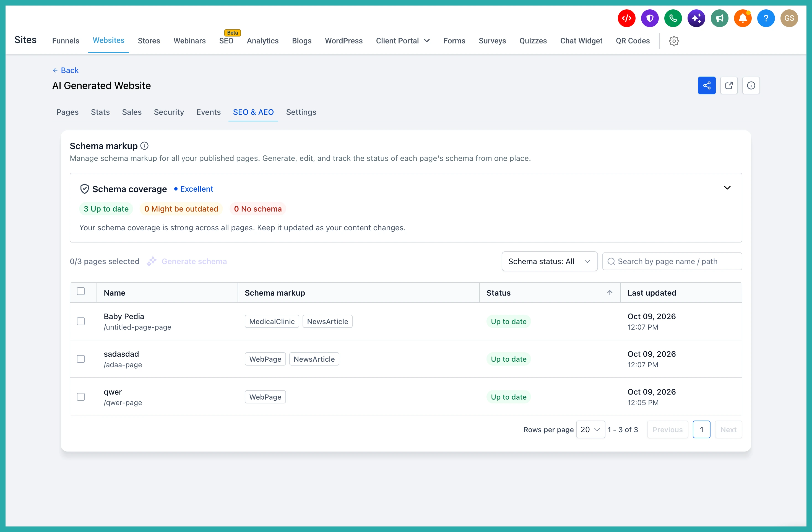Show Schema markup info tooltip icon
This screenshot has height=532, width=812.
coord(144,146)
